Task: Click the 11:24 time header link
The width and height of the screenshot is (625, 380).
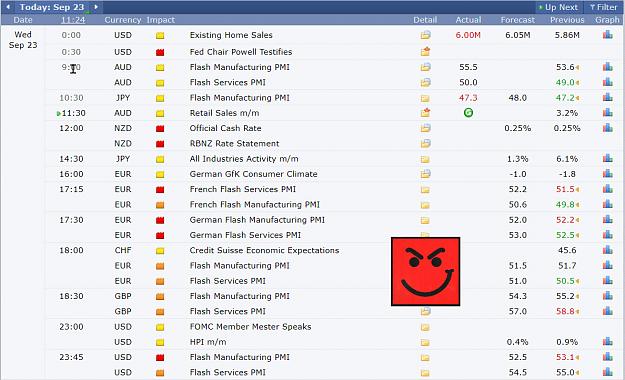Action: pos(73,20)
